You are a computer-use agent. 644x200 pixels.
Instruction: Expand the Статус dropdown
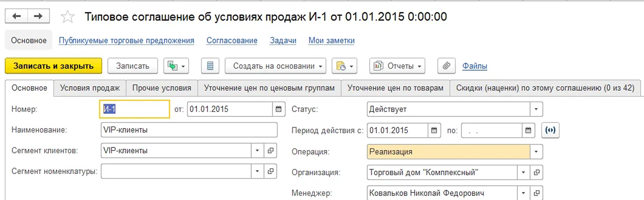(536, 109)
